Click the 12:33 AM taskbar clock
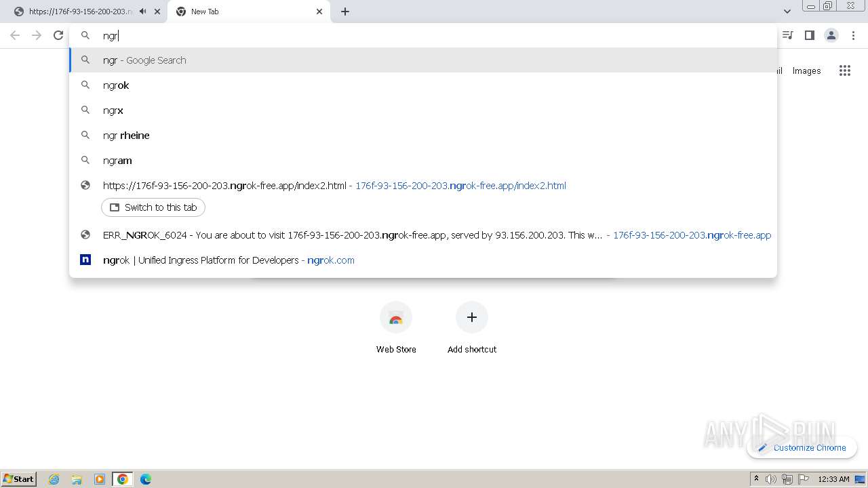The width and height of the screenshot is (868, 488). pos(833,479)
